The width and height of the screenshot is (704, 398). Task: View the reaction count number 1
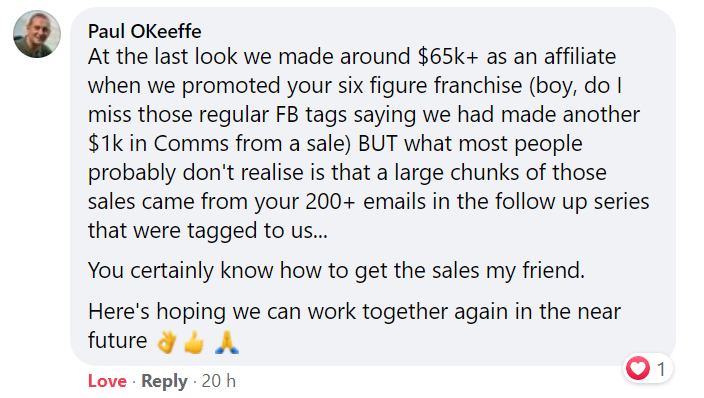pyautogui.click(x=661, y=369)
